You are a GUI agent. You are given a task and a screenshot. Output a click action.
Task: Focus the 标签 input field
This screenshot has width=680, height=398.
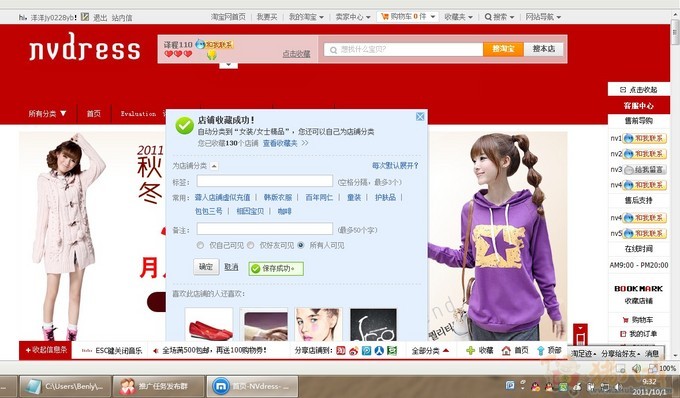coord(265,181)
